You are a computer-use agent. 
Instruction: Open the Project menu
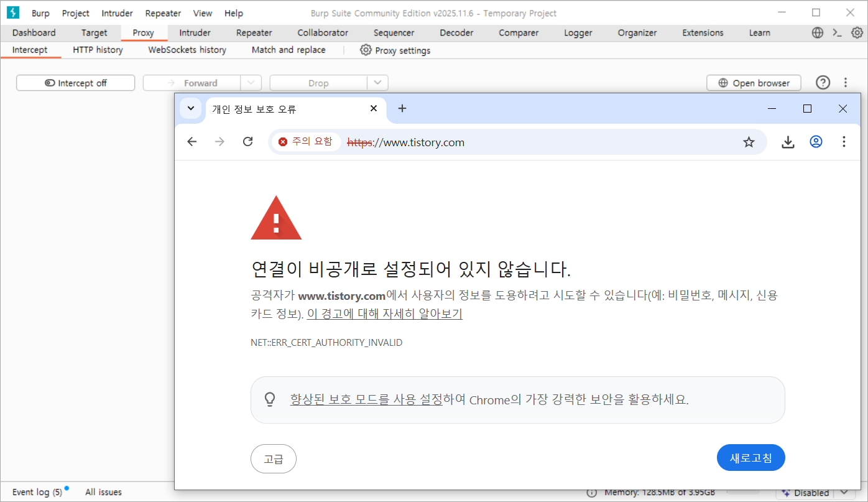(76, 13)
